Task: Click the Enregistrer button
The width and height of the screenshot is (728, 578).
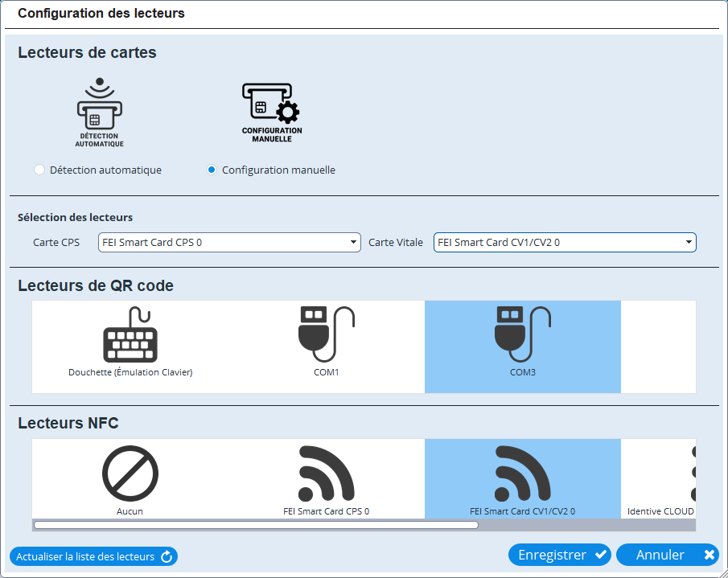Action: [x=560, y=555]
